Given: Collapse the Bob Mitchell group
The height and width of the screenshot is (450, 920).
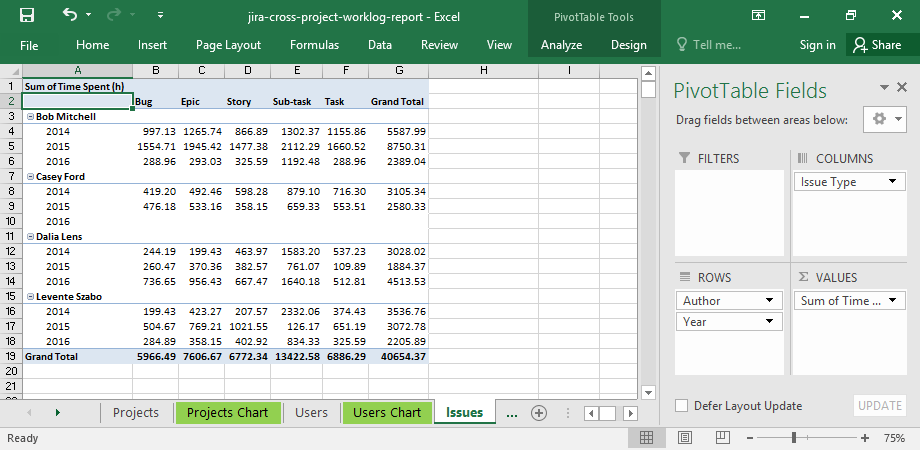Looking at the screenshot, I should pyautogui.click(x=30, y=117).
